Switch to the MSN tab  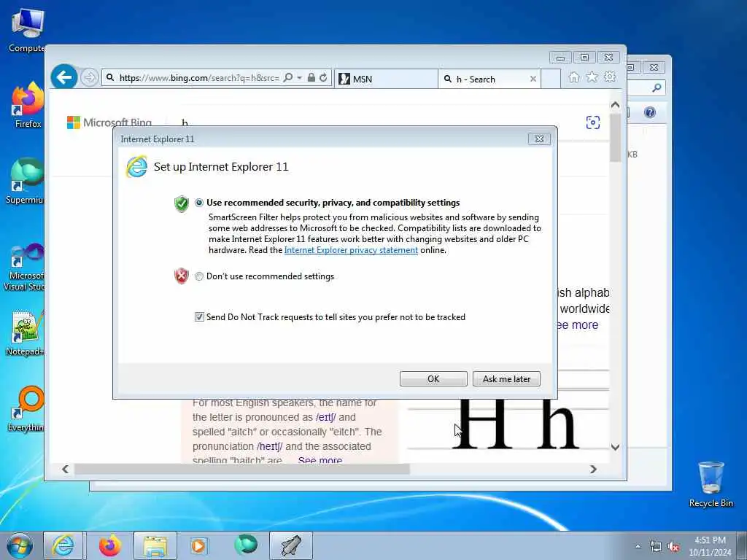coord(386,79)
